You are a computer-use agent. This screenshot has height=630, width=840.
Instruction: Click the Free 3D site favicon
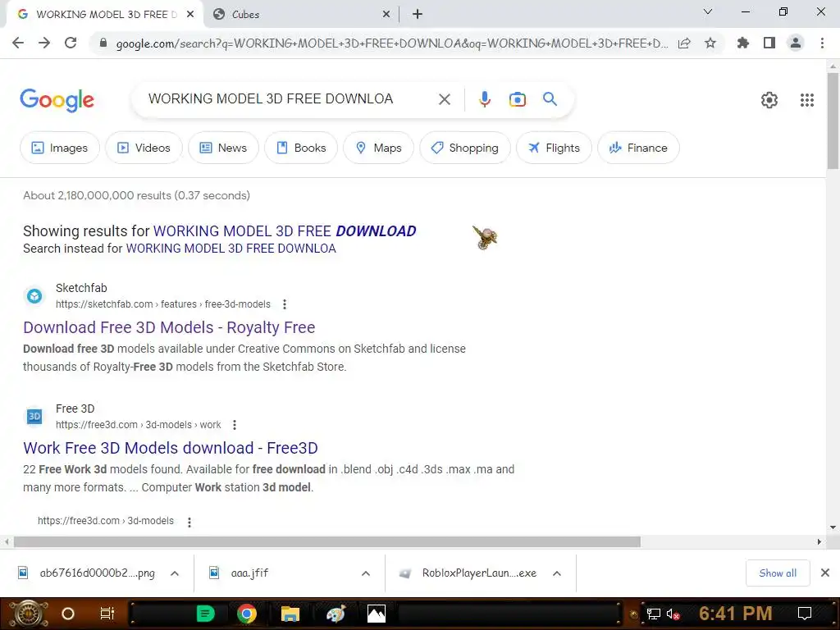[x=34, y=416]
